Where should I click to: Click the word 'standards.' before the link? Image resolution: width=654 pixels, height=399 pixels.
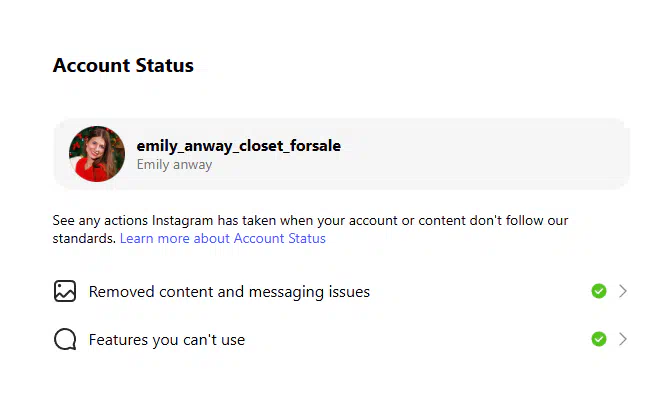[84, 238]
